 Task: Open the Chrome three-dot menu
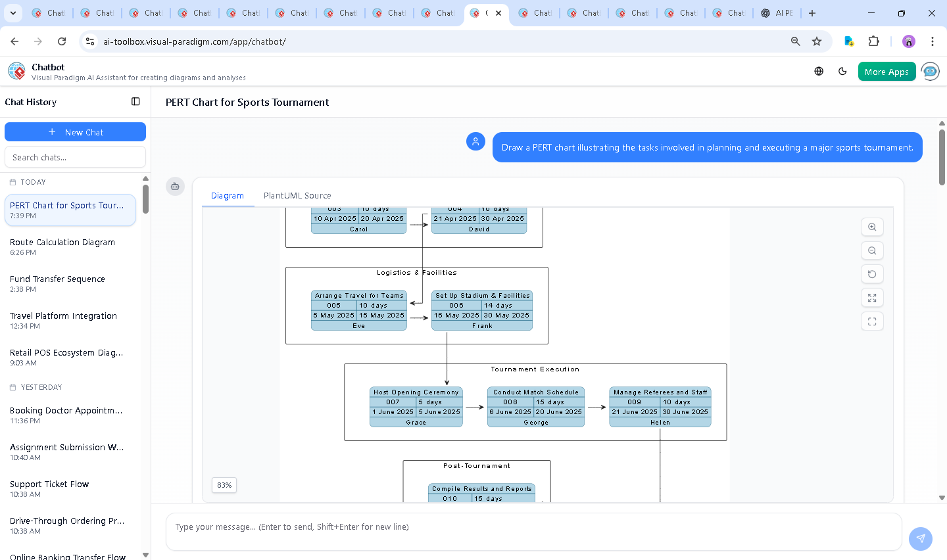coord(932,41)
